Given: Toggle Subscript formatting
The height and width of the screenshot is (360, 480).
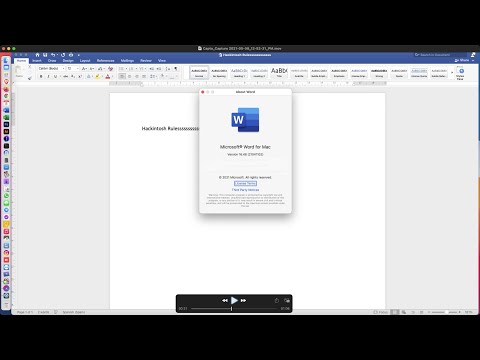Looking at the screenshot, I should coord(73,77).
